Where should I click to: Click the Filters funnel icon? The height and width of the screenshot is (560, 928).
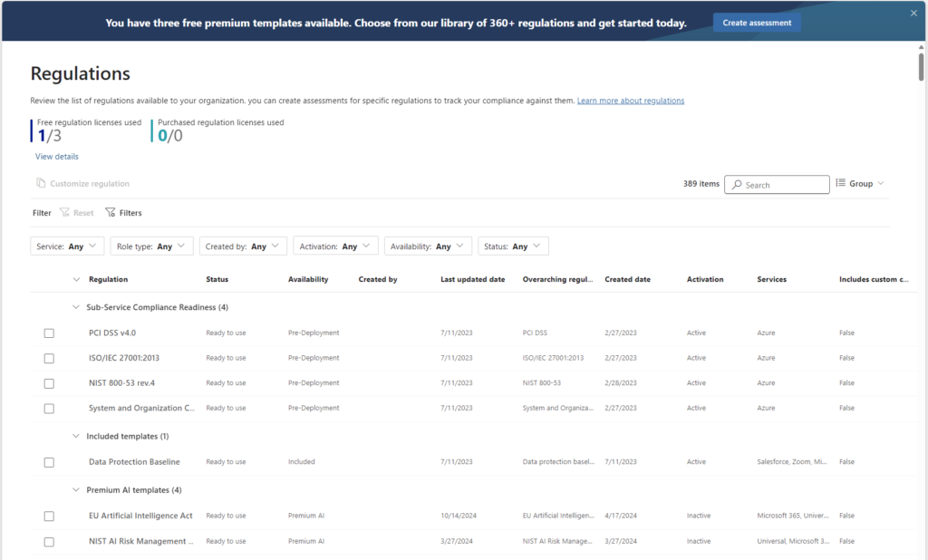coord(110,213)
